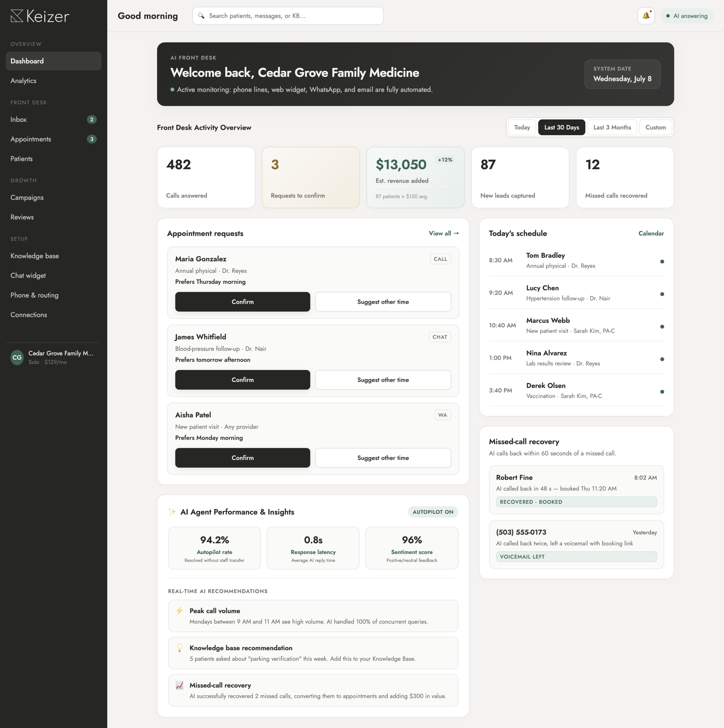Screen dimensions: 724x728
Task: Click the Keizer logo icon
Action: pyautogui.click(x=17, y=16)
